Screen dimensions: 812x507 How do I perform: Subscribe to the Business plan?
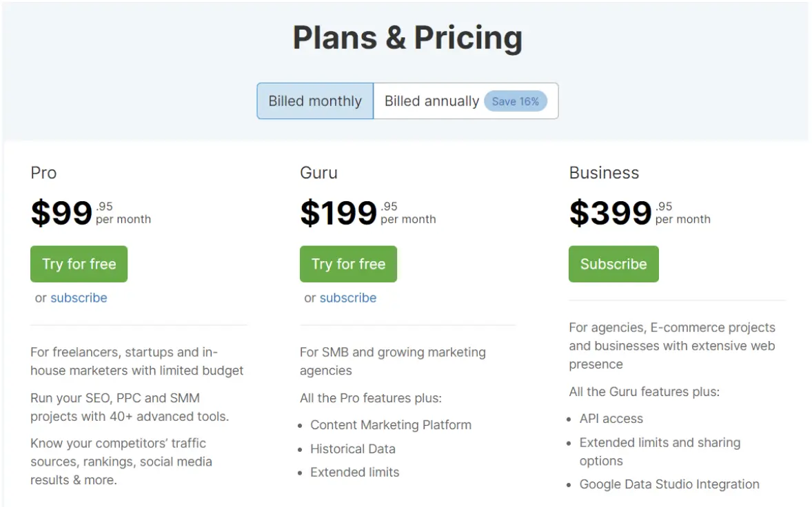[613, 264]
